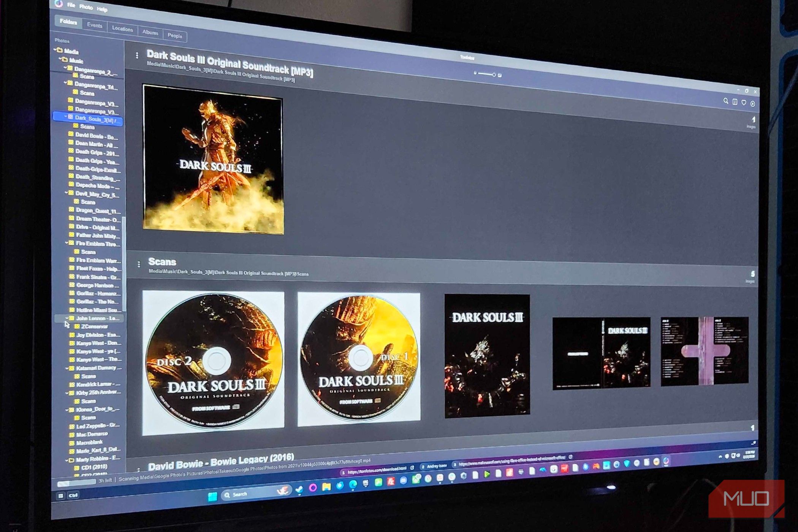
Task: Click the search magnifier icon in toolbar
Action: pos(725,101)
